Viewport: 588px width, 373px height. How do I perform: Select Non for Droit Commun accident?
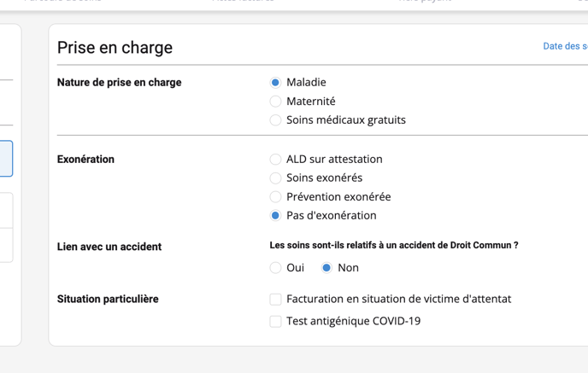[326, 268]
